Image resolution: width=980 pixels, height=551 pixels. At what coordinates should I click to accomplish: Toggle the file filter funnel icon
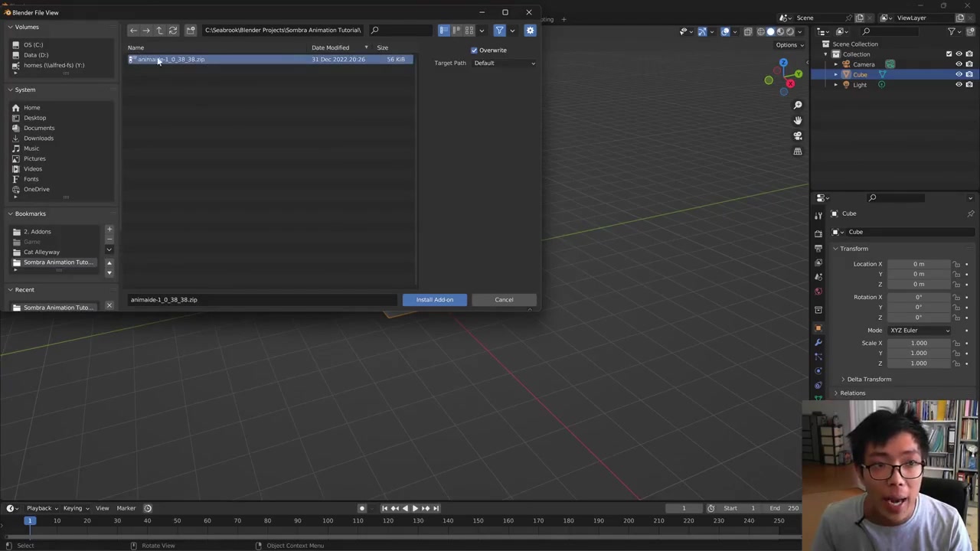(x=499, y=31)
